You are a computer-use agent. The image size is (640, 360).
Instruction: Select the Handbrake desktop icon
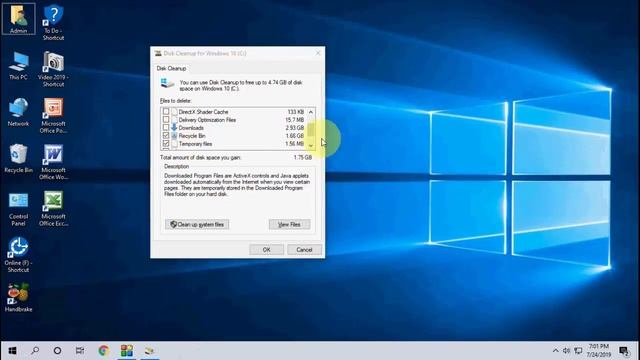click(x=18, y=298)
